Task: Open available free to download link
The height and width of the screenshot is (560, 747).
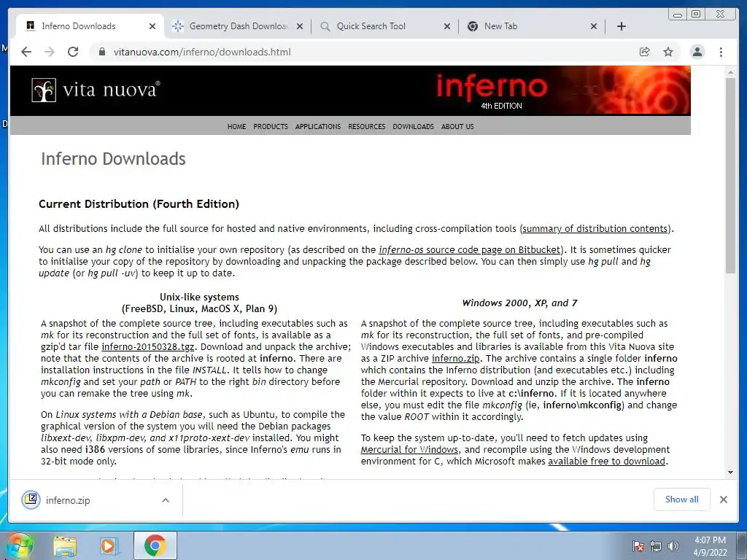Action: click(606, 462)
